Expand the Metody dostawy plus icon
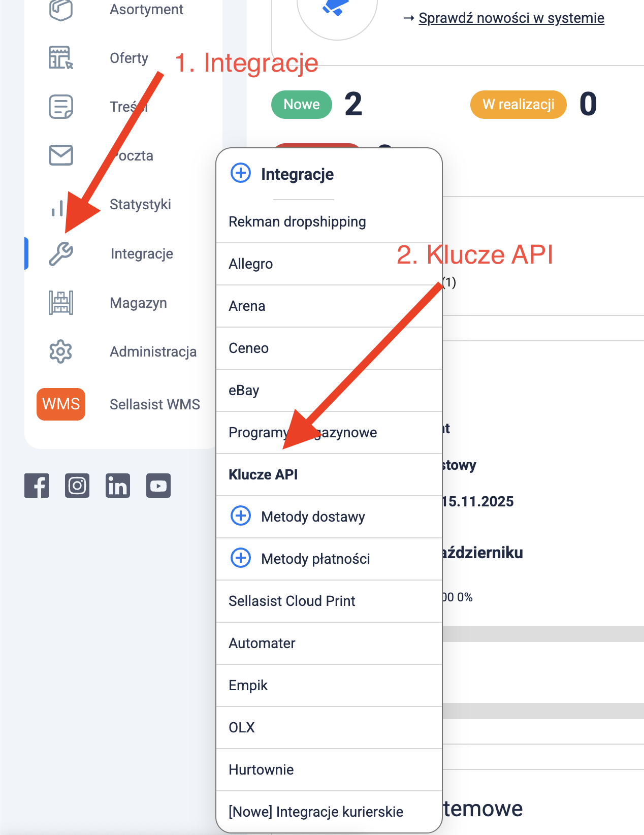644x835 pixels. (x=241, y=516)
